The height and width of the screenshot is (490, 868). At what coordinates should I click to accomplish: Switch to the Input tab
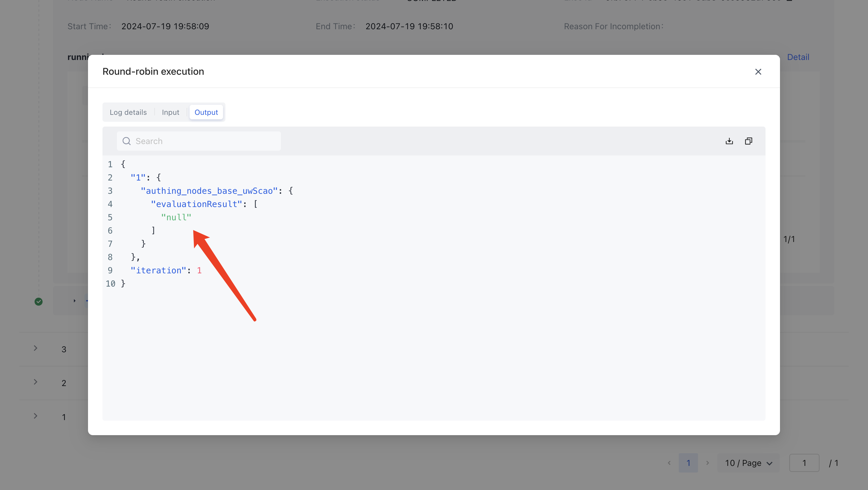tap(170, 112)
